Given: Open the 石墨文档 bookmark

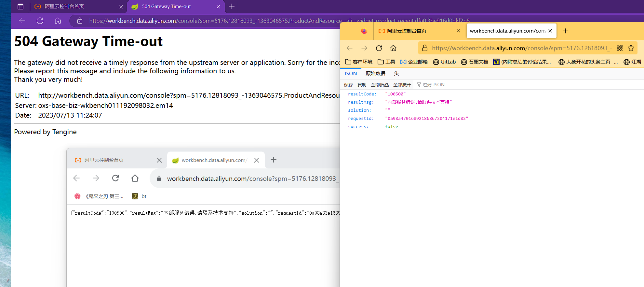Looking at the screenshot, I should [x=475, y=62].
